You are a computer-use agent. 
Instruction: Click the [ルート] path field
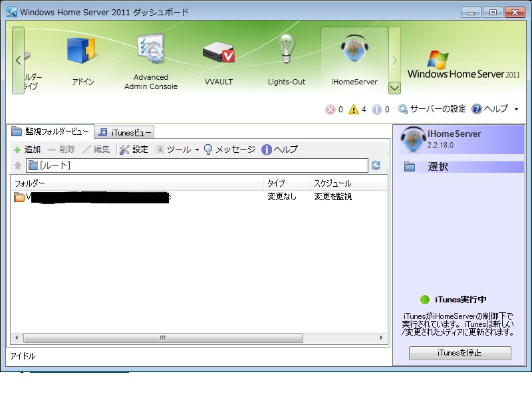tap(197, 165)
